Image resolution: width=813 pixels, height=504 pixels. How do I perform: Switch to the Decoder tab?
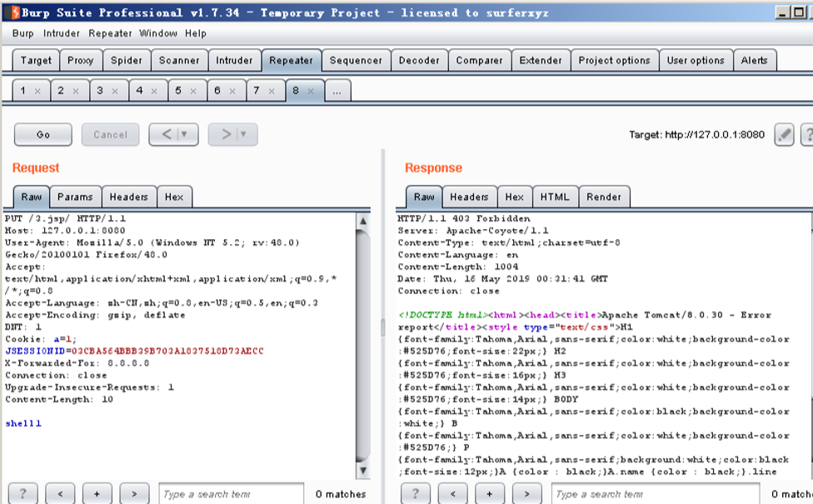click(419, 60)
